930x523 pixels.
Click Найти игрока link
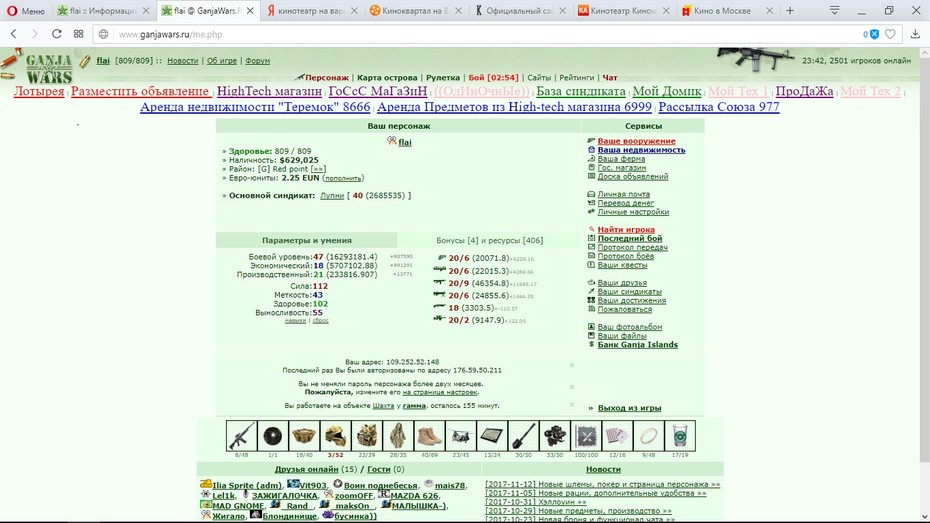point(626,229)
